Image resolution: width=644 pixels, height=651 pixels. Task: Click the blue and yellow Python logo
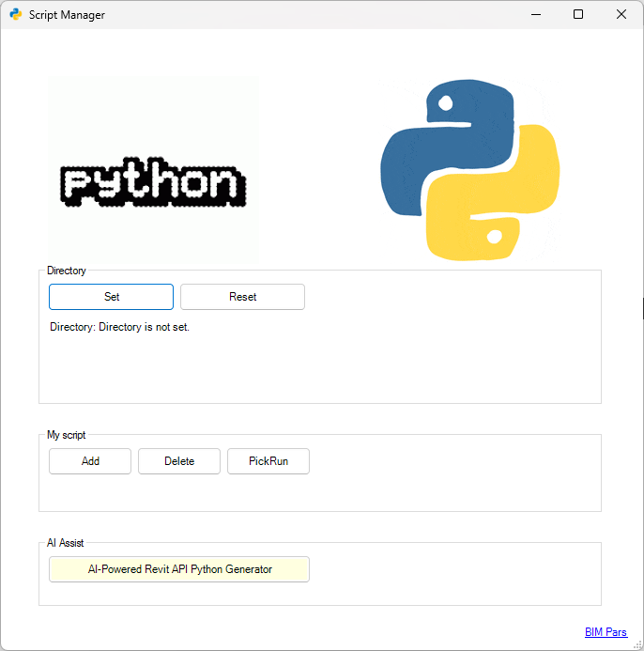pos(469,170)
